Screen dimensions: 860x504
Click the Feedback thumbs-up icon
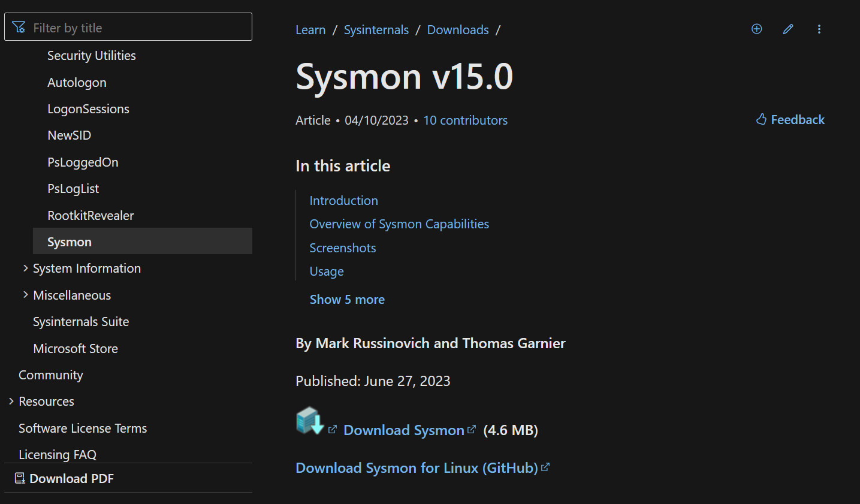760,119
